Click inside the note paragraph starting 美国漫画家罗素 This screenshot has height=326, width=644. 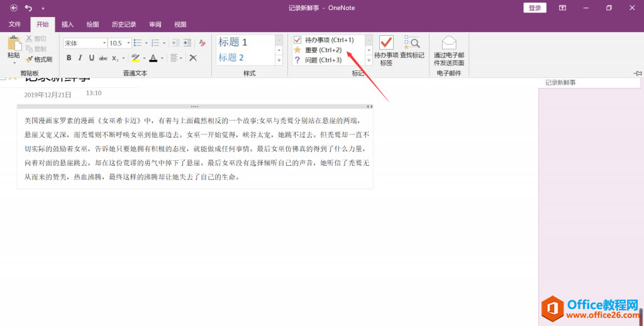point(197,149)
